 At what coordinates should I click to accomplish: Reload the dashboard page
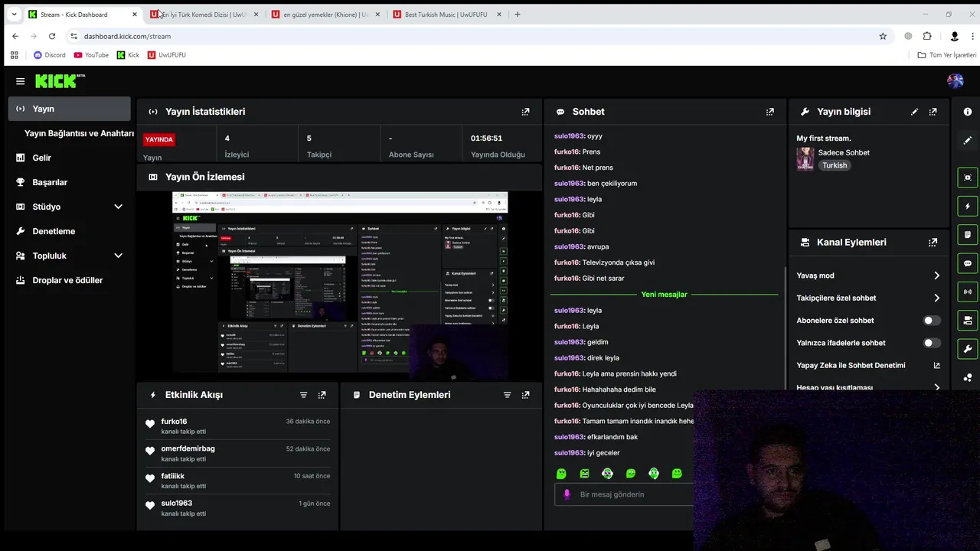coord(52,36)
